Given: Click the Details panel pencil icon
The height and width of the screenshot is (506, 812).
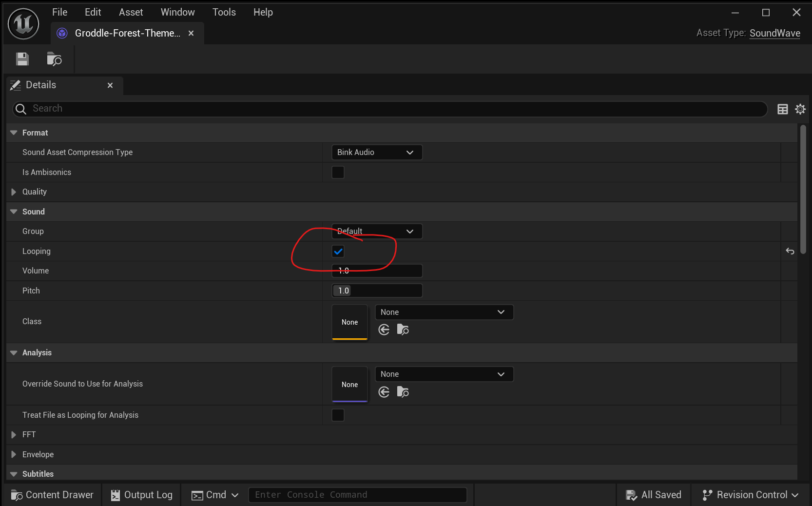Looking at the screenshot, I should pos(16,85).
